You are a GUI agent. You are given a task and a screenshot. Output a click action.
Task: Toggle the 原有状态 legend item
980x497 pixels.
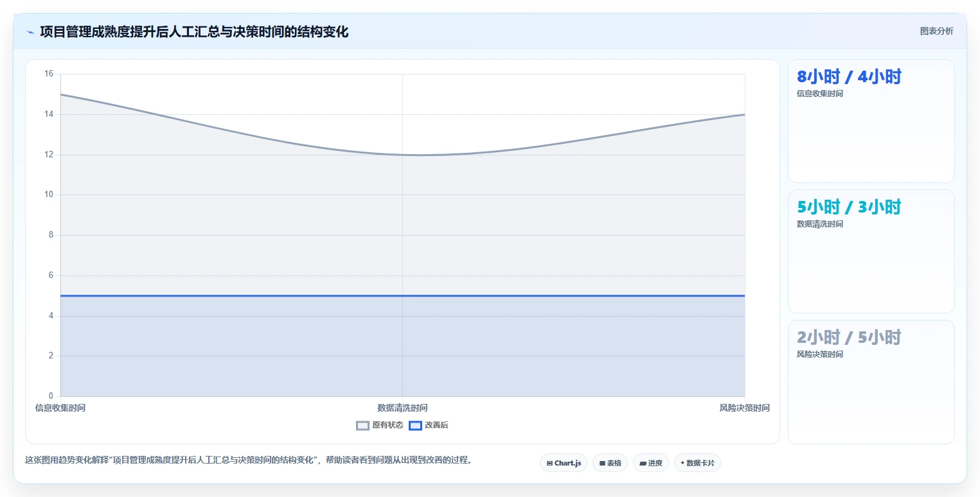tap(380, 425)
